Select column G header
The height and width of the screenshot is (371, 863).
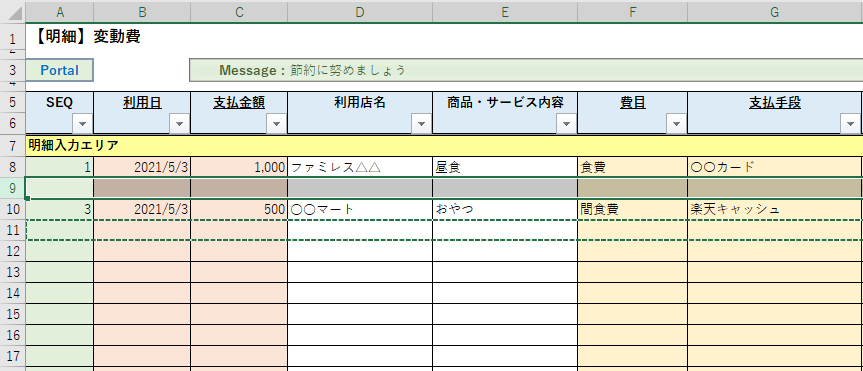(x=774, y=12)
